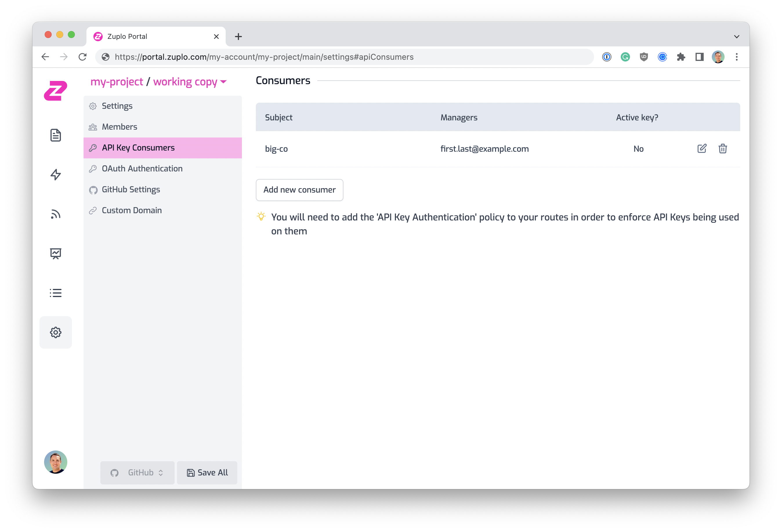Expand the working copy branch dropdown
Viewport: 782px width, 532px height.
(x=190, y=82)
